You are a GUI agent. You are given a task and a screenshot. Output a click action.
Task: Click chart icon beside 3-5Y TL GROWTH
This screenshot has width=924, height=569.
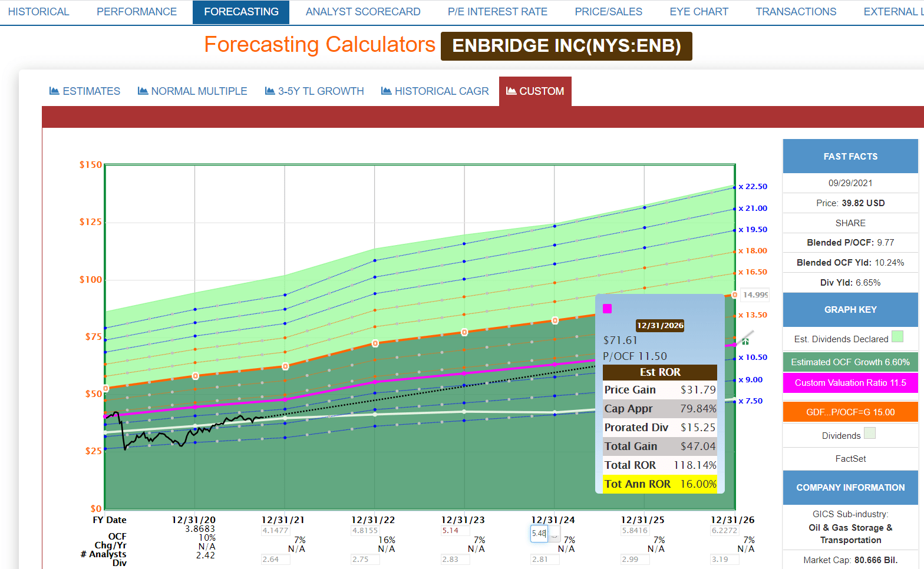pyautogui.click(x=270, y=91)
